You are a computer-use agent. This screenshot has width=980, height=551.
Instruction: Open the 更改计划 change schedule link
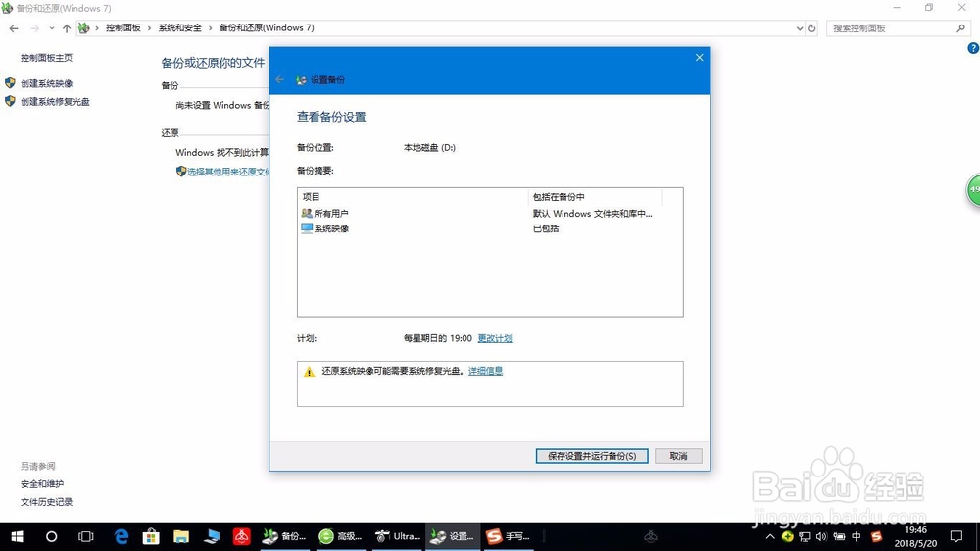[494, 338]
